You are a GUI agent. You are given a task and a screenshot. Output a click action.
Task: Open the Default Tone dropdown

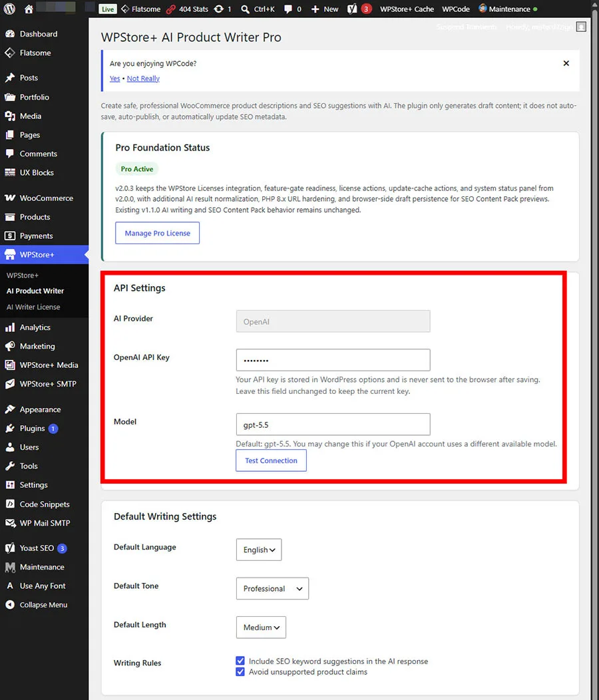point(272,588)
